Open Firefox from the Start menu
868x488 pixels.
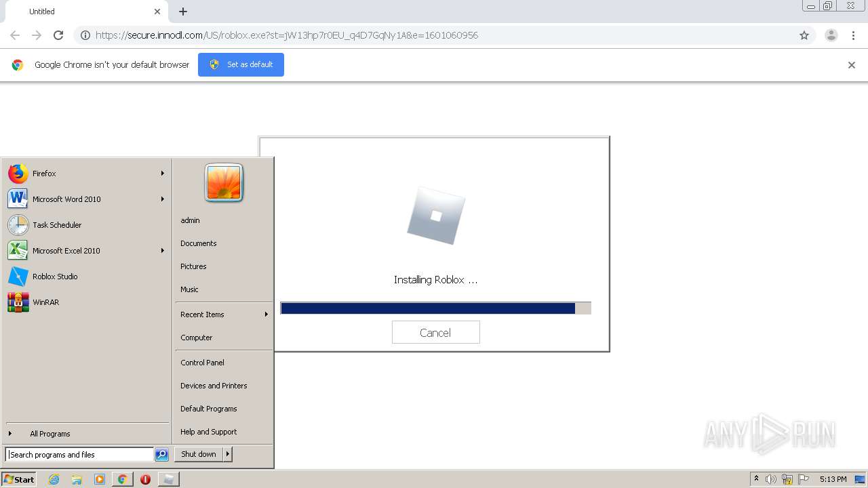pyautogui.click(x=86, y=174)
